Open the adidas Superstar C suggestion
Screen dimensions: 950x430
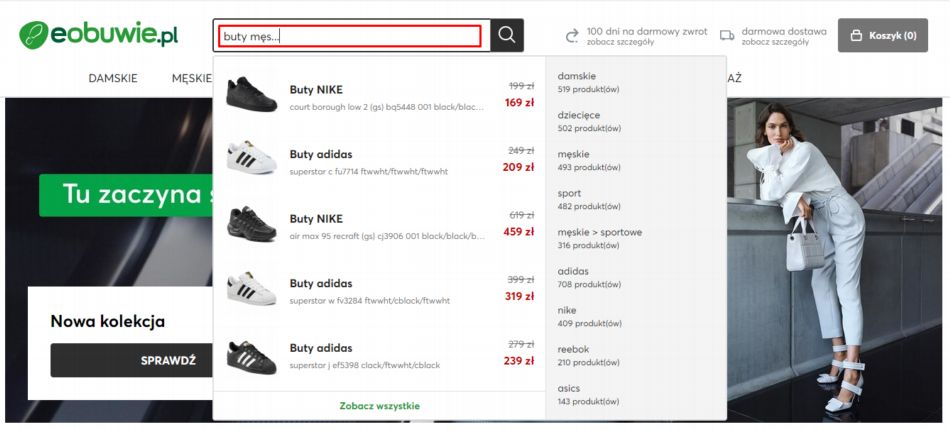tap(320, 154)
